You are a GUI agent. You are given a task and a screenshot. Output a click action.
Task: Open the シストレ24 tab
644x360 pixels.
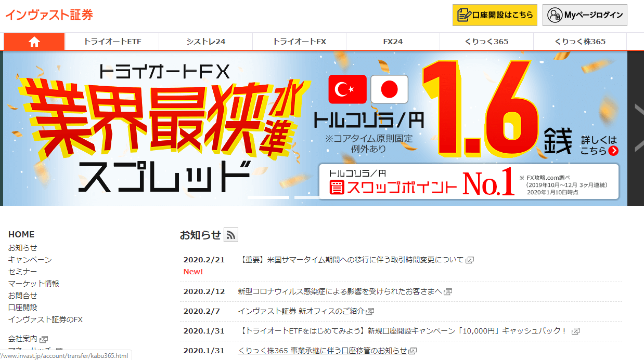pyautogui.click(x=206, y=42)
